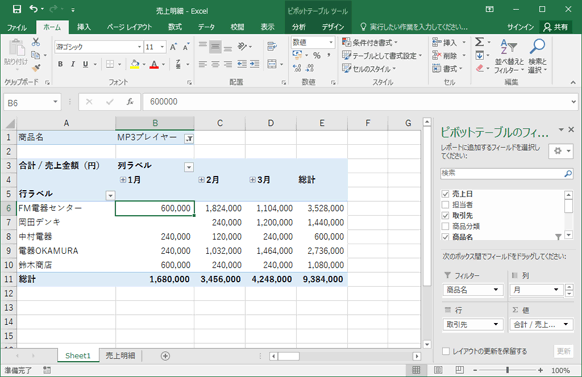Decrease font size with the small A icon

186,47
